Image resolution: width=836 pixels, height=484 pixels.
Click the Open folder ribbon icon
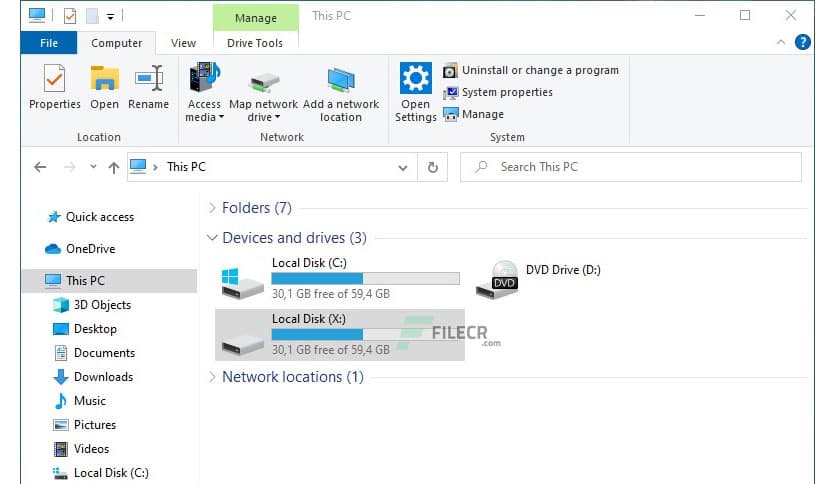coord(104,79)
